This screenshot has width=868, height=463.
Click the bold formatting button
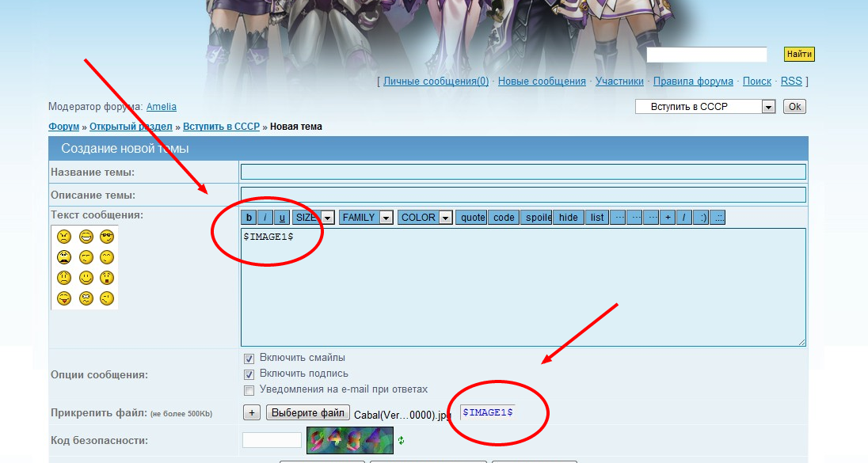(x=249, y=218)
